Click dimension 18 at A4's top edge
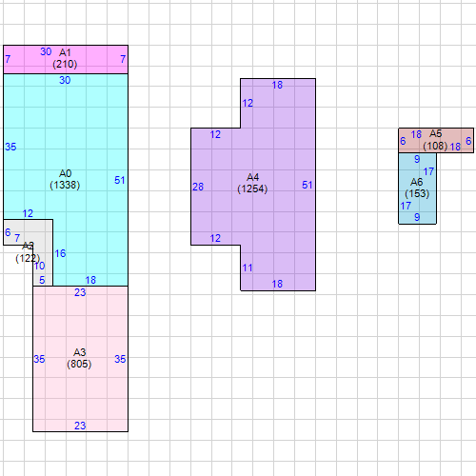Screen dimensions: 476x476 pyautogui.click(x=277, y=85)
